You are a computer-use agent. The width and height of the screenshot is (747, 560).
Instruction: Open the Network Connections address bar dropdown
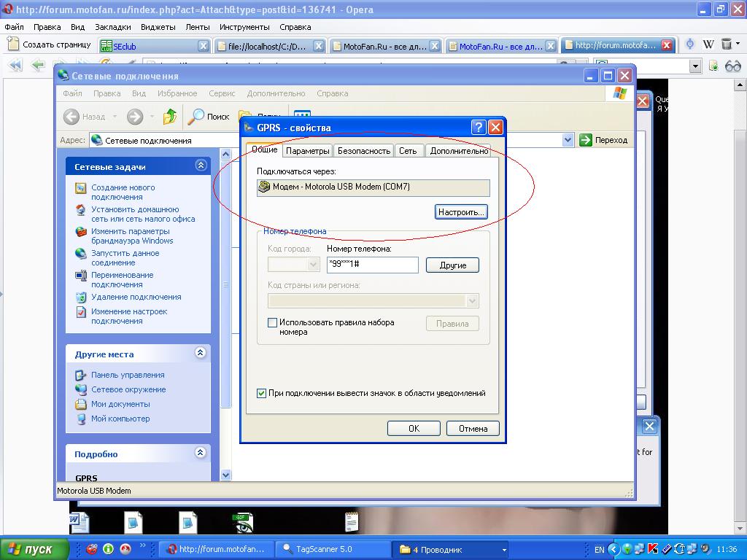(x=568, y=140)
